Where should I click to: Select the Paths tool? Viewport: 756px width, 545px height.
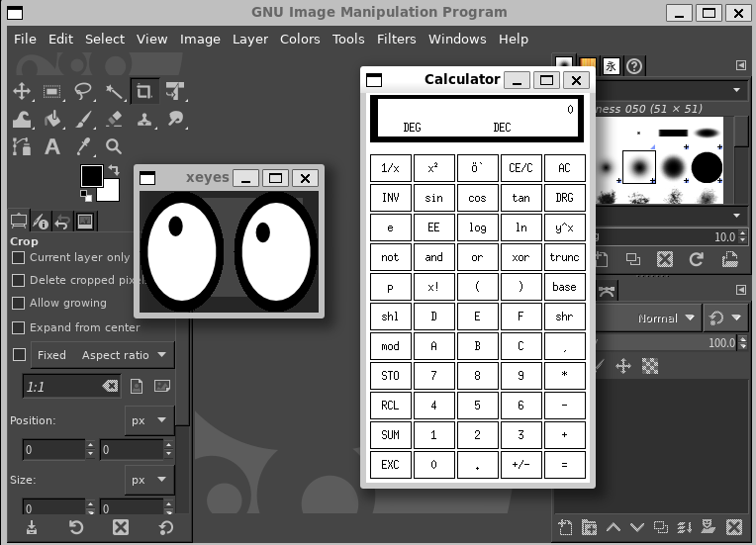coord(22,146)
